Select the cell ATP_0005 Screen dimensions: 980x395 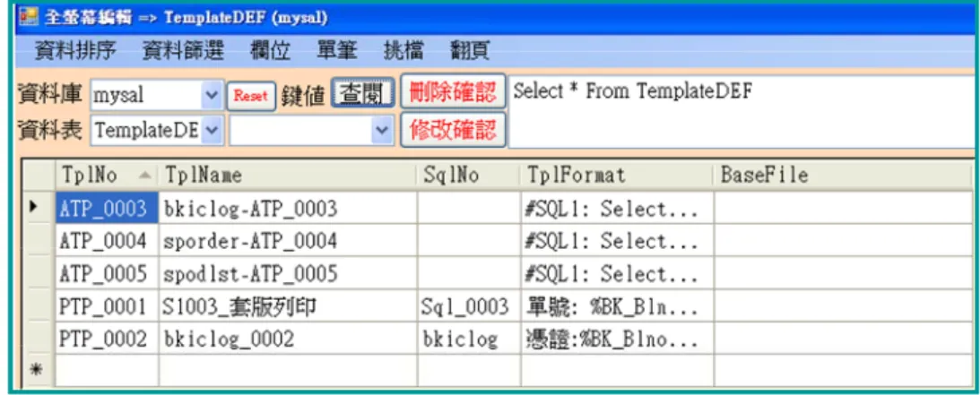[107, 272]
